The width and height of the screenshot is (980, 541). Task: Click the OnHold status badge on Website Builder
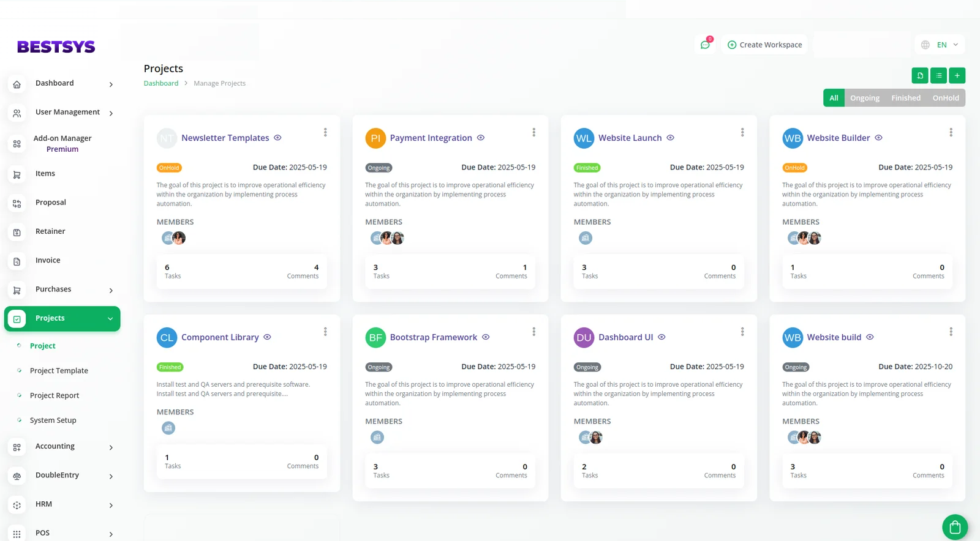pyautogui.click(x=794, y=168)
